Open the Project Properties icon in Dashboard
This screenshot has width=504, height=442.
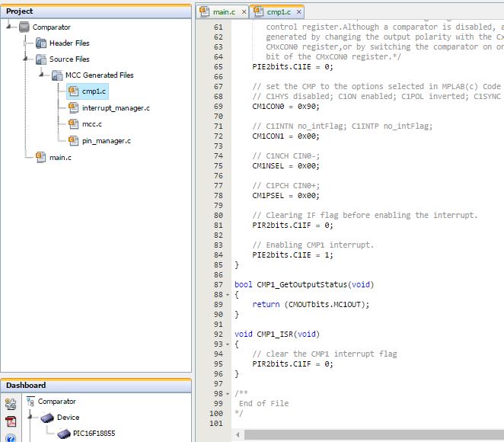[x=11, y=402]
